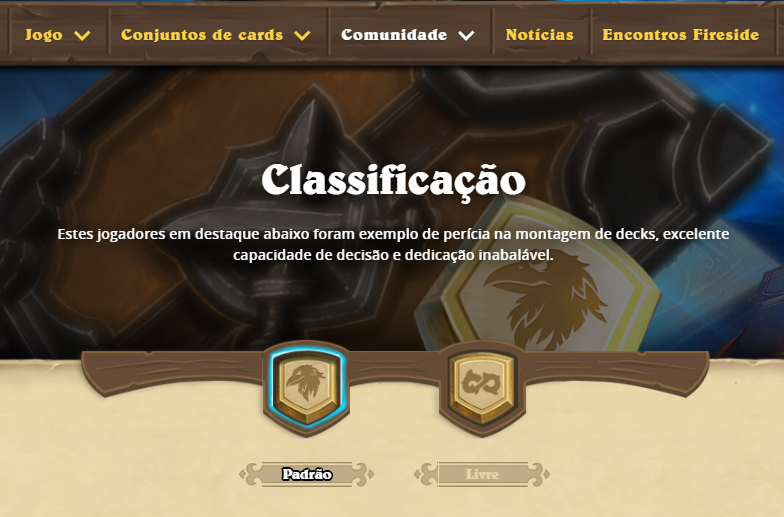
Task: Click the leaderboard description text
Action: 393,244
